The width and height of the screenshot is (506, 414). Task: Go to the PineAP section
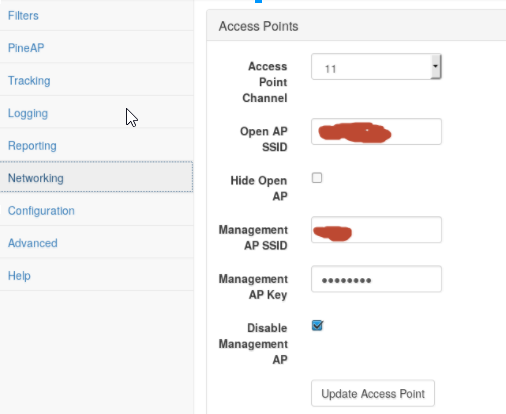click(26, 48)
